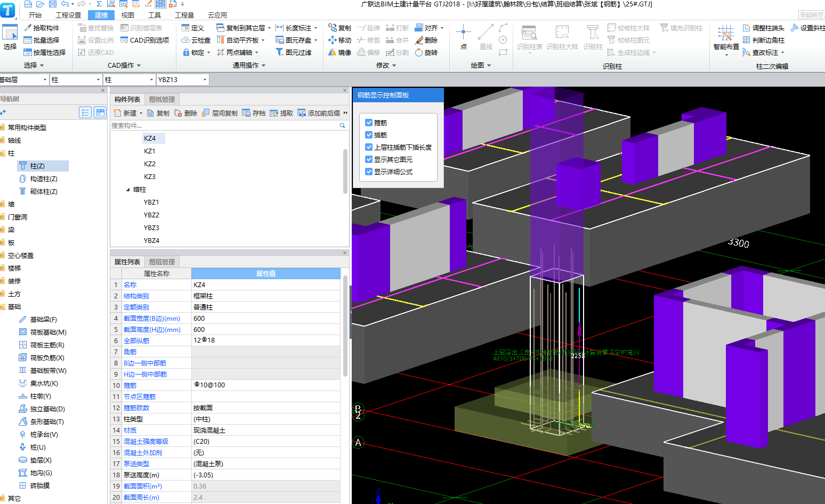
Task: Run the 云检查 cloud check
Action: 196,40
